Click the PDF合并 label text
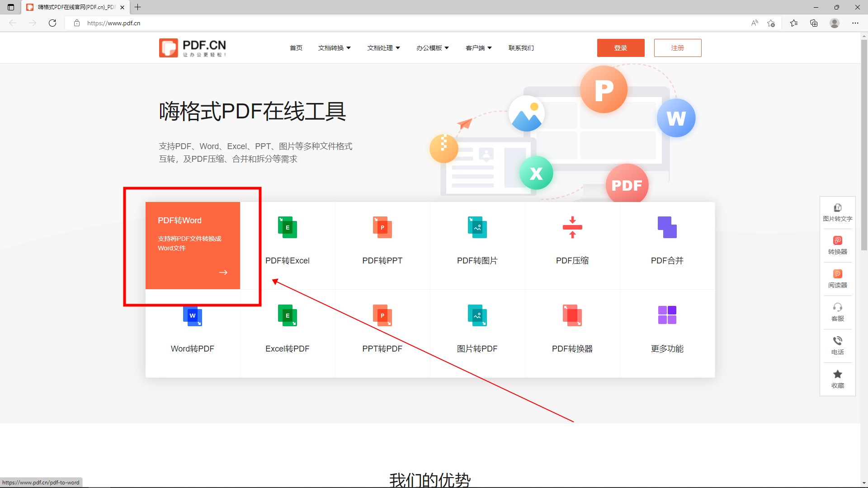Image resolution: width=868 pixels, height=488 pixels. (x=667, y=261)
